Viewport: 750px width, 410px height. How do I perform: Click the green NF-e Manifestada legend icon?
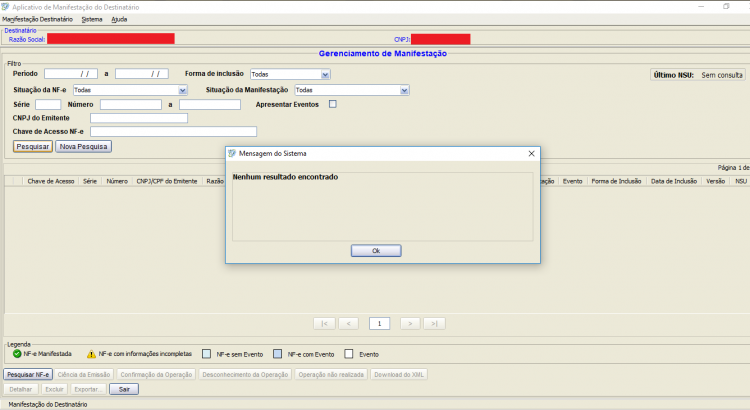pos(17,354)
